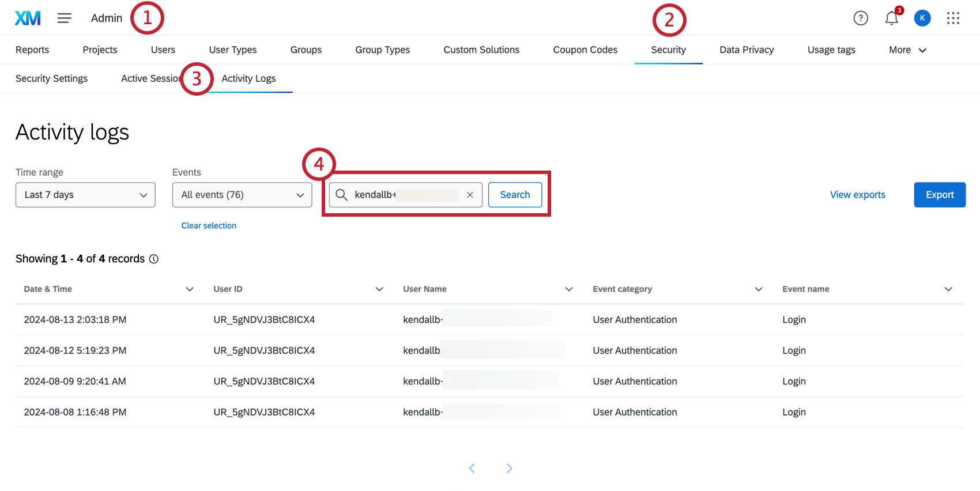Switch to the Security Settings tab

tap(51, 78)
